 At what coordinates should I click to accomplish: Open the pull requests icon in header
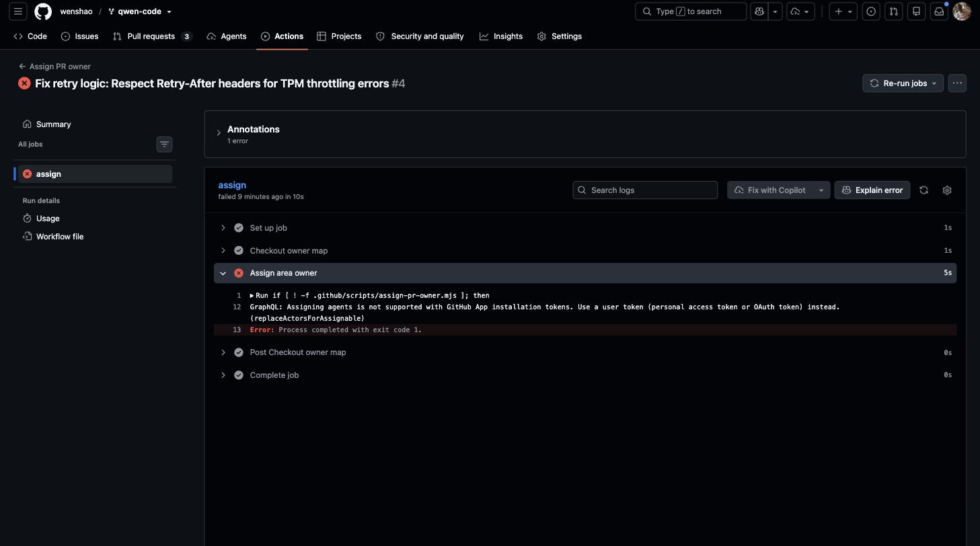click(893, 11)
